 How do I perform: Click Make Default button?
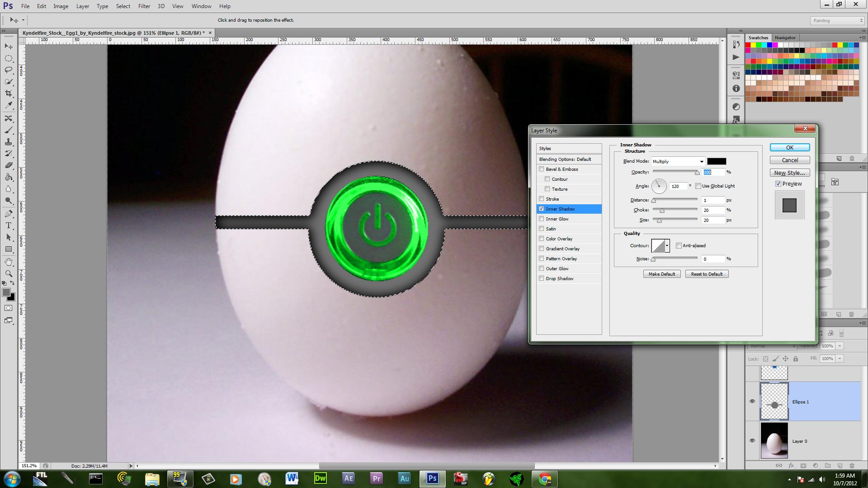click(x=662, y=273)
